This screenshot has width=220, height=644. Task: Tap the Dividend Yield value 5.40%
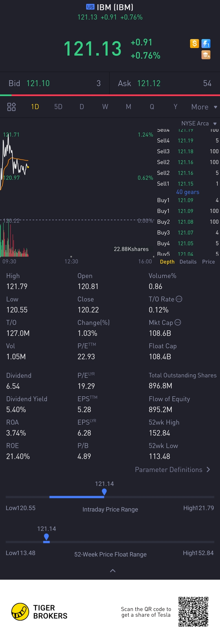(16, 410)
